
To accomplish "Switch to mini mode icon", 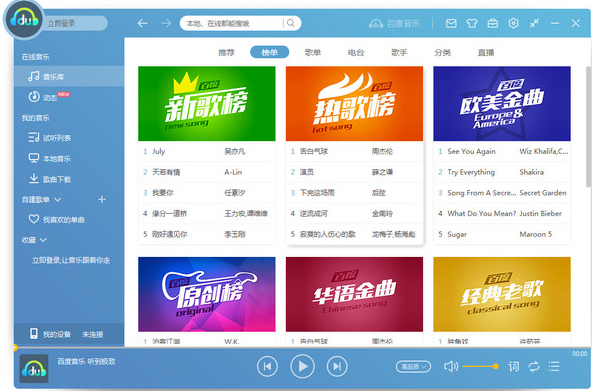I will (534, 23).
